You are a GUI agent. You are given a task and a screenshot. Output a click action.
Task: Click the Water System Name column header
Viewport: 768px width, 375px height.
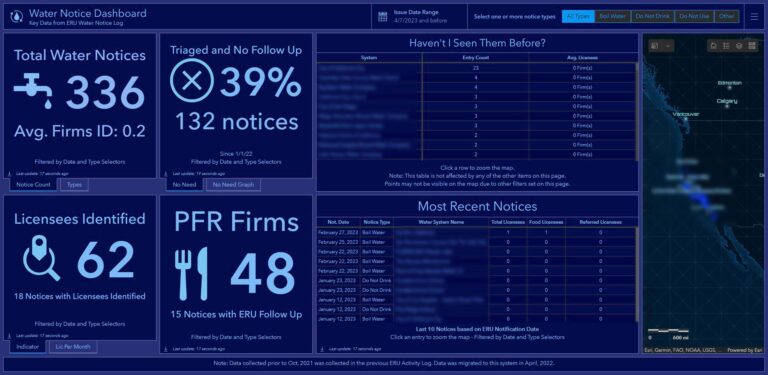441,222
